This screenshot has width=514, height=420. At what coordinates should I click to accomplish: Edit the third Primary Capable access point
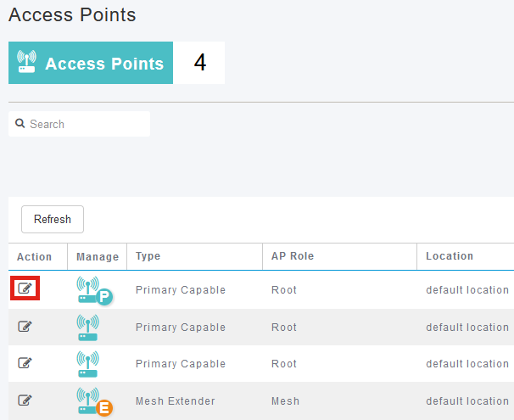25,362
